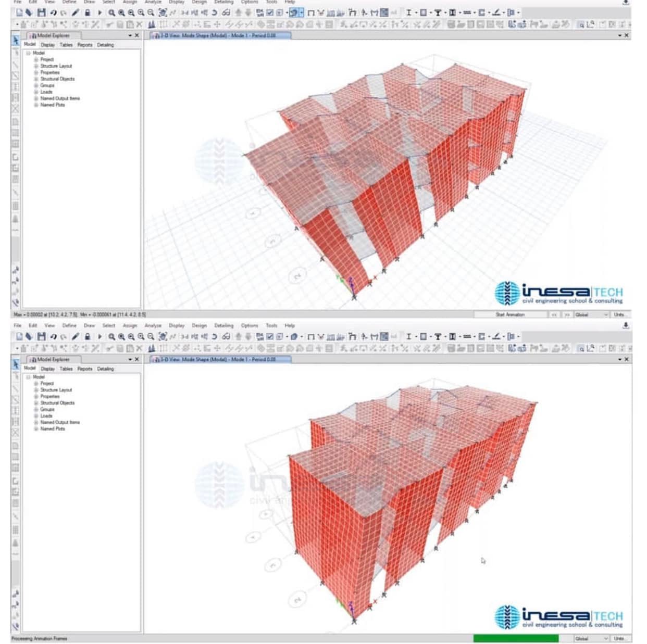Click rotate 3D view icon, lower window
The image size is (647, 644).
pos(214,336)
